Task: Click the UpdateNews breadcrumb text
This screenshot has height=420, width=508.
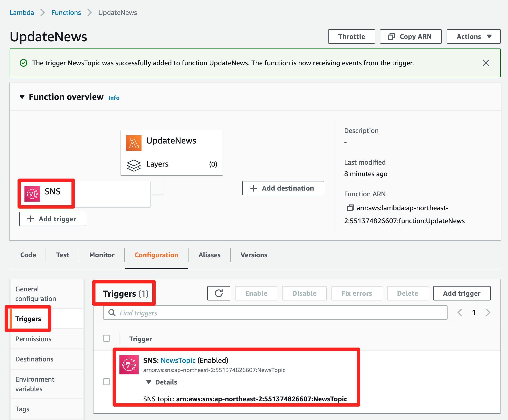Action: click(118, 12)
